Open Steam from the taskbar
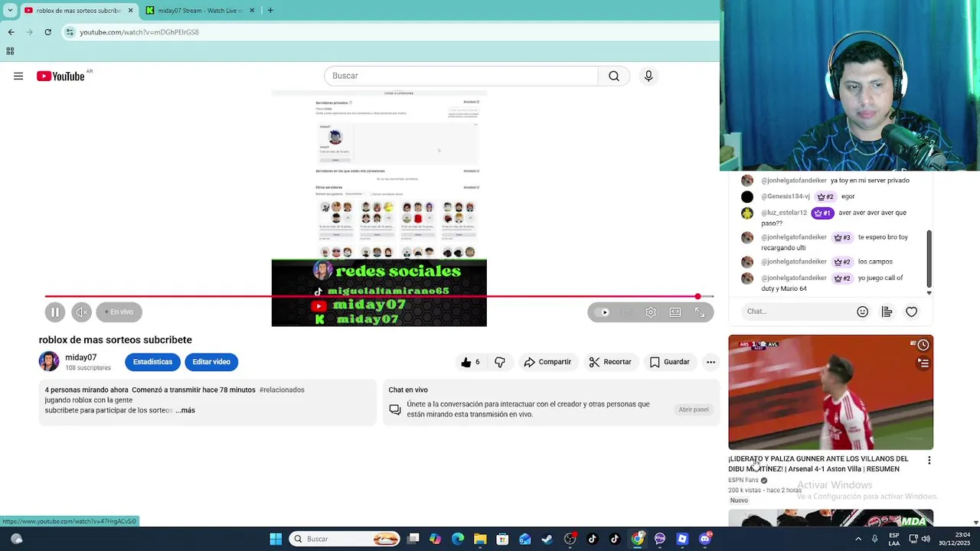The width and height of the screenshot is (980, 551). click(547, 539)
